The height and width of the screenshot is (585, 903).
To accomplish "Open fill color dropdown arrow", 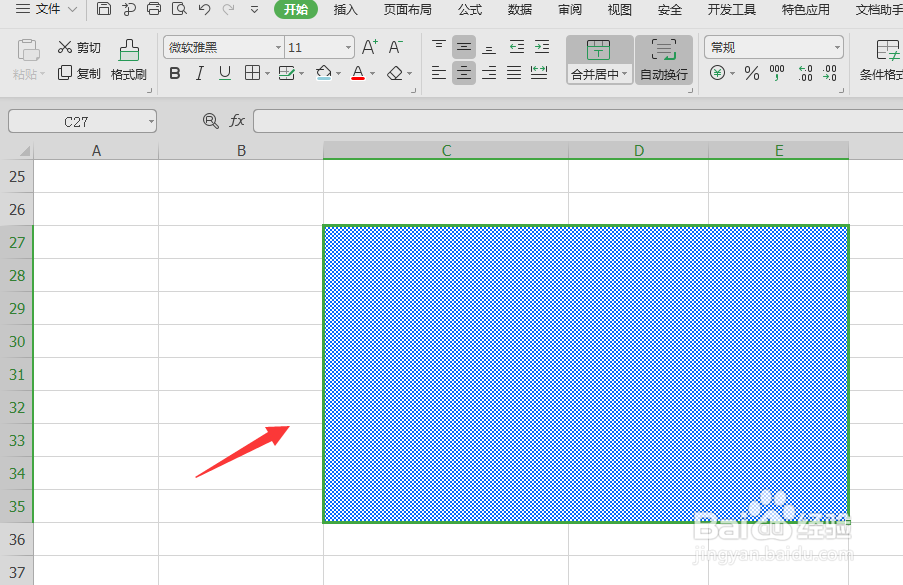I will point(339,74).
